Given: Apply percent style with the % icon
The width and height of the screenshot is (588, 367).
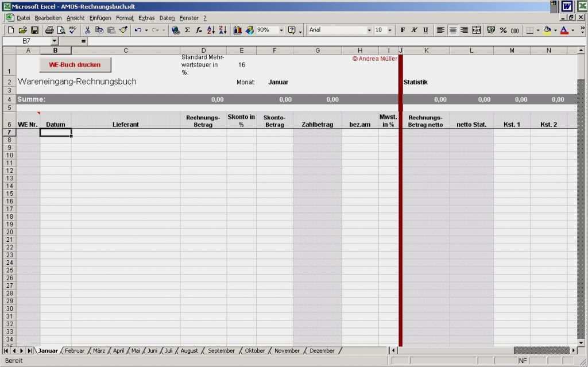Looking at the screenshot, I should (x=503, y=30).
